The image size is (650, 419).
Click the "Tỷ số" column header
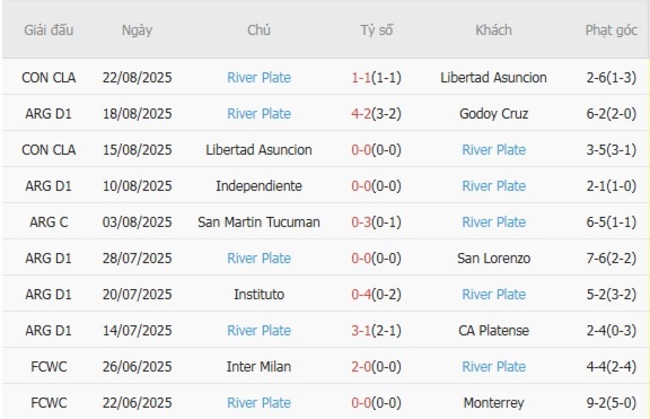(x=376, y=30)
